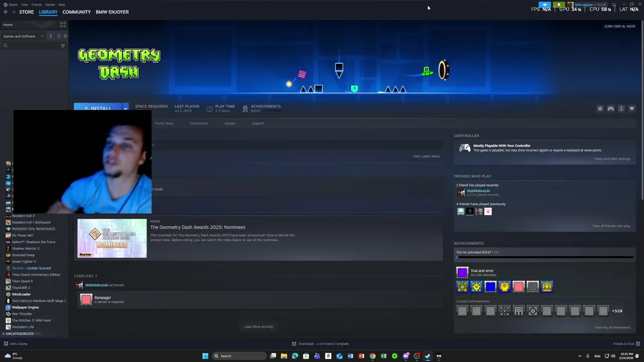Toggle the favorite heart icon

632,109
